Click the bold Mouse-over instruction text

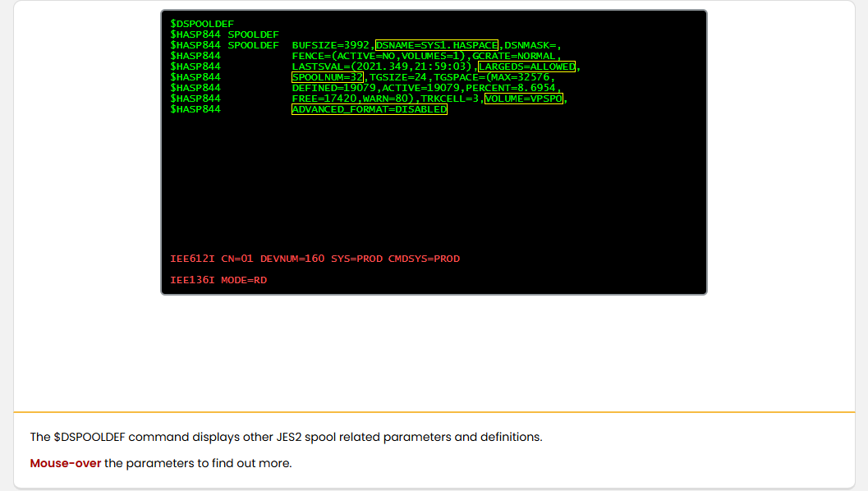66,463
